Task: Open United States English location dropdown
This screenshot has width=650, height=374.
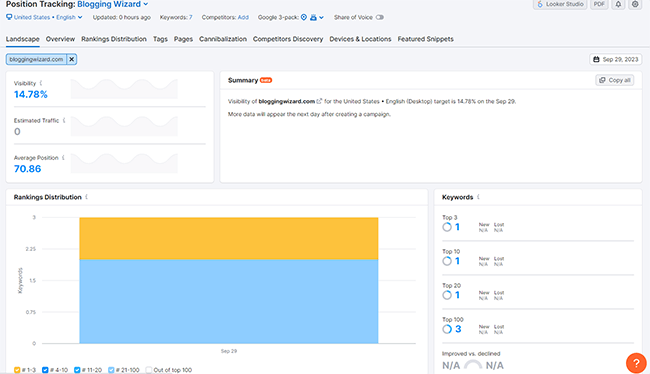Action: point(44,17)
